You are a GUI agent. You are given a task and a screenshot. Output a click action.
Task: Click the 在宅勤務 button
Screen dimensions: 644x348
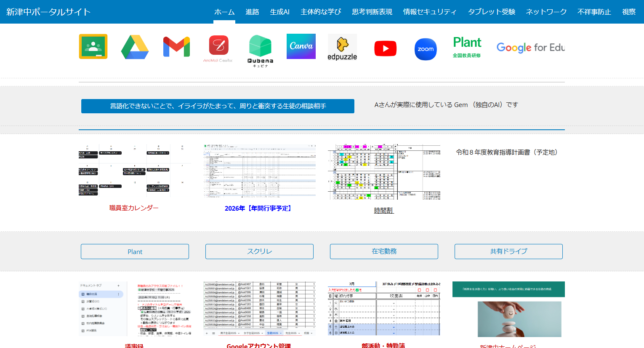click(x=384, y=252)
